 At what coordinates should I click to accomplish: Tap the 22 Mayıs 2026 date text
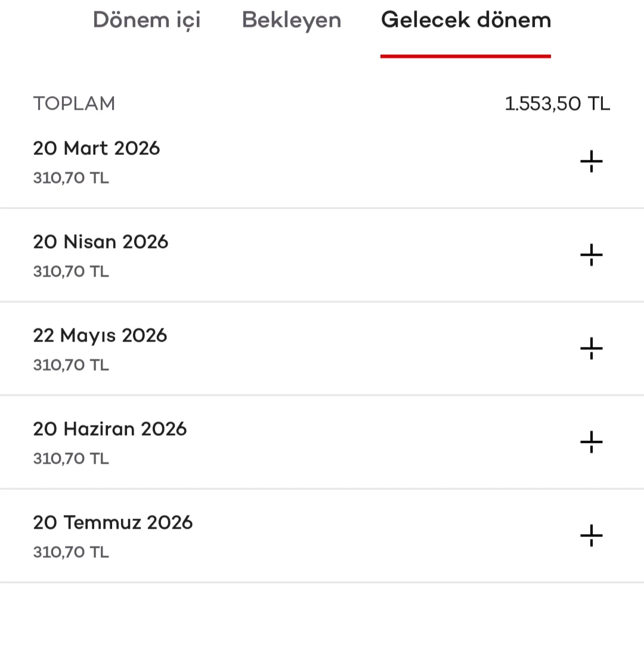tap(100, 336)
